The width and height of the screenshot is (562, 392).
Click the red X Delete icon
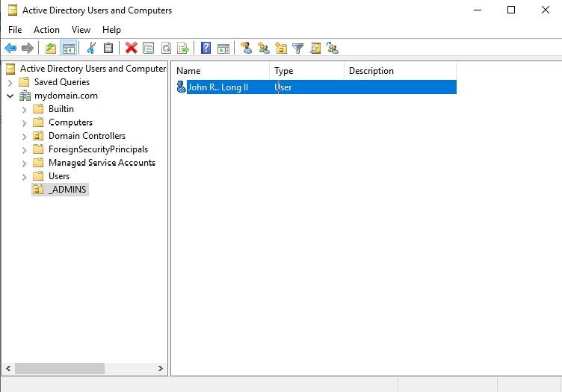(x=132, y=48)
